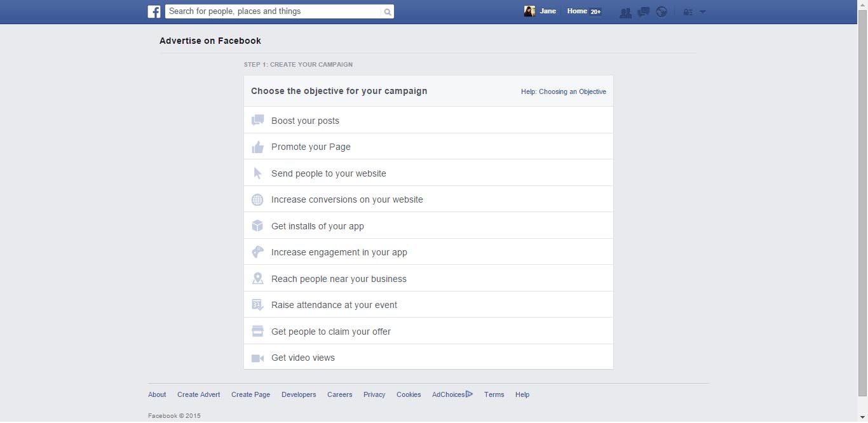Click the Boost your posts icon

[257, 120]
